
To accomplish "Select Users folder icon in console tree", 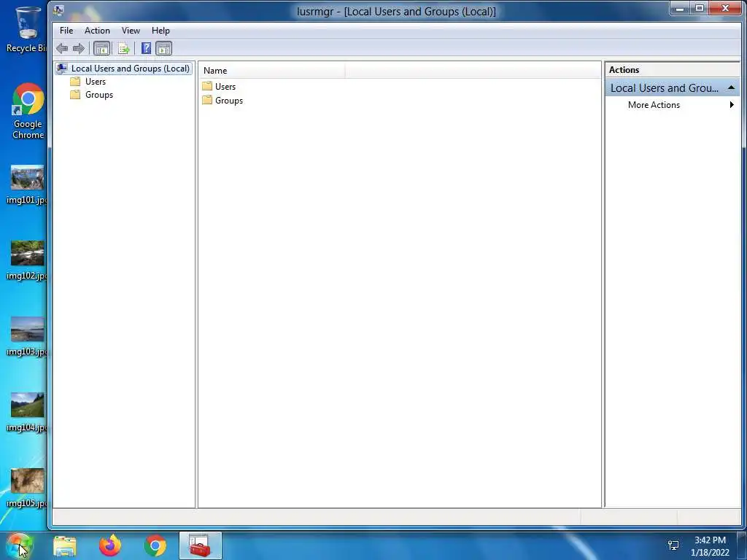I will pos(75,82).
